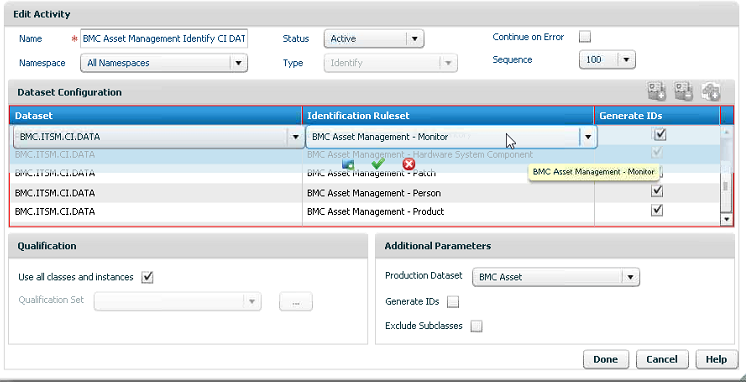Enable the Exclude Subclasses checkbox
Screen dimensions: 746x382
(476, 326)
